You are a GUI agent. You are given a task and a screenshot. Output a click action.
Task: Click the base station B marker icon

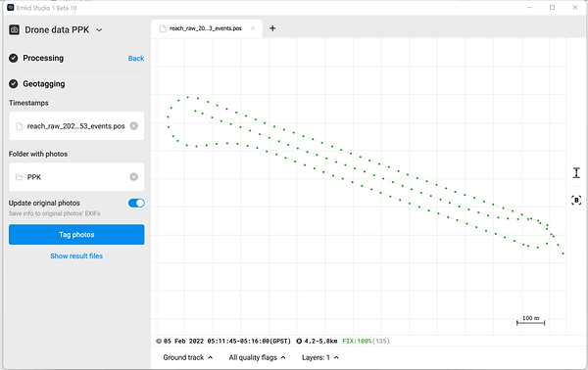click(576, 201)
